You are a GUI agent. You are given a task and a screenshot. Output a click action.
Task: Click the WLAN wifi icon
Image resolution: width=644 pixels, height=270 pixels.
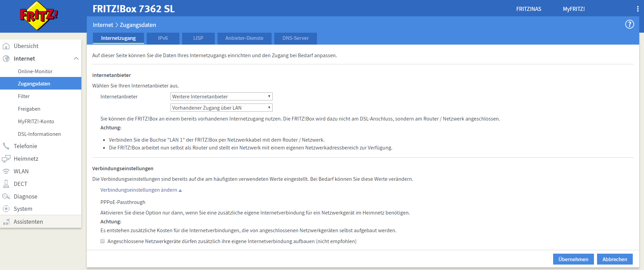tap(6, 171)
